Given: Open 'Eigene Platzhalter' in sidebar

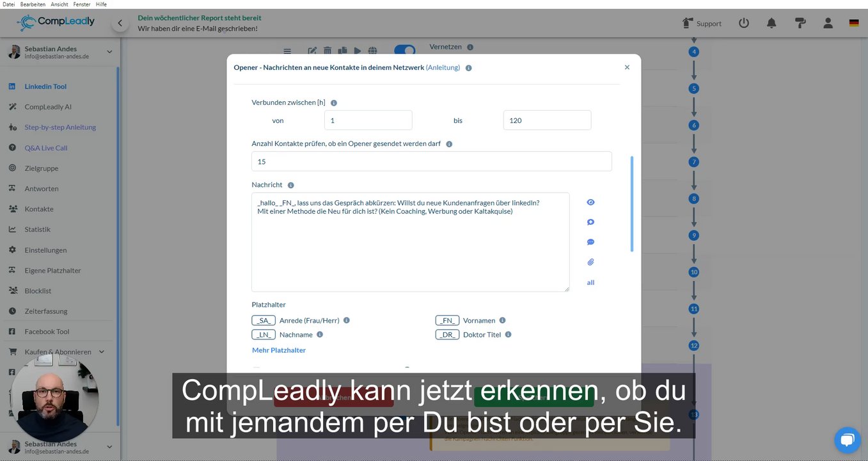Looking at the screenshot, I should coord(53,270).
